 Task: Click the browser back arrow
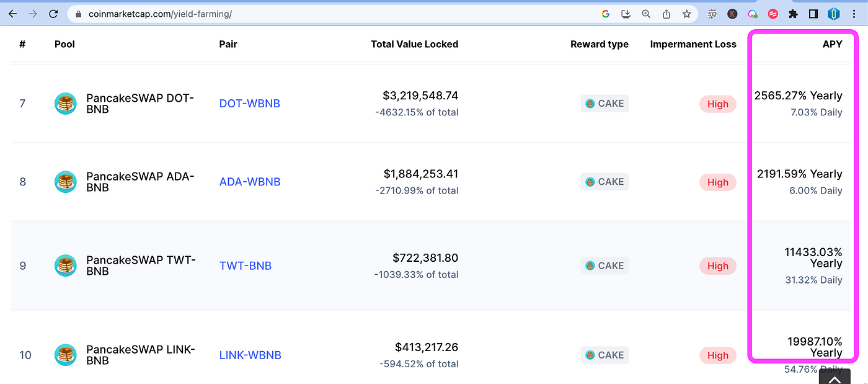(13, 14)
